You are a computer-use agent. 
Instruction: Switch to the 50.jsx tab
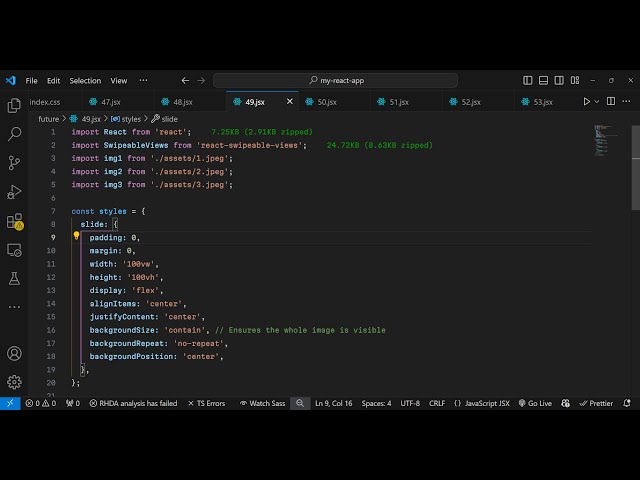[327, 101]
